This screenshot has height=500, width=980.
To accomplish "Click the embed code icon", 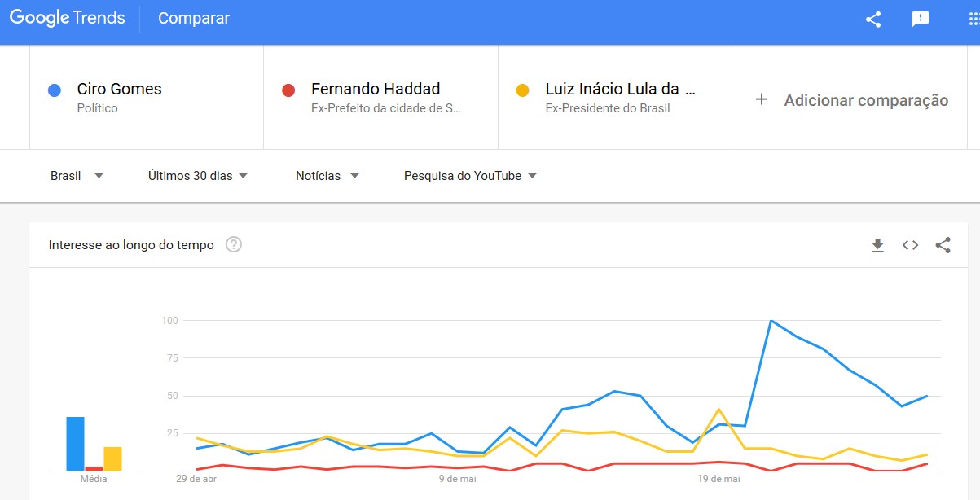I will pos(910,245).
